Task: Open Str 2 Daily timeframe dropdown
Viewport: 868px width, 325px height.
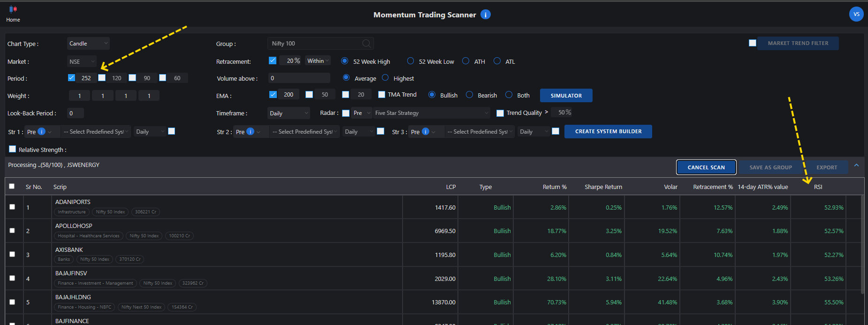Action: pyautogui.click(x=359, y=131)
